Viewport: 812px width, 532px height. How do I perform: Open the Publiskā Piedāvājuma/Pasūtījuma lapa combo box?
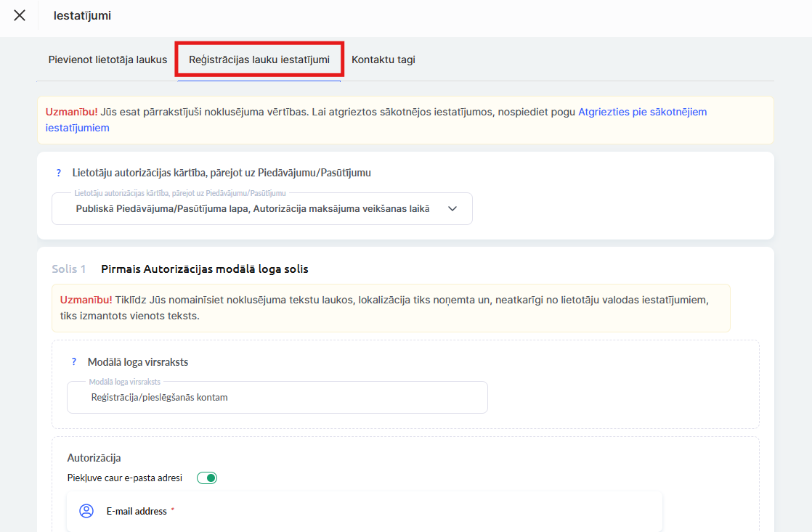[x=253, y=208]
